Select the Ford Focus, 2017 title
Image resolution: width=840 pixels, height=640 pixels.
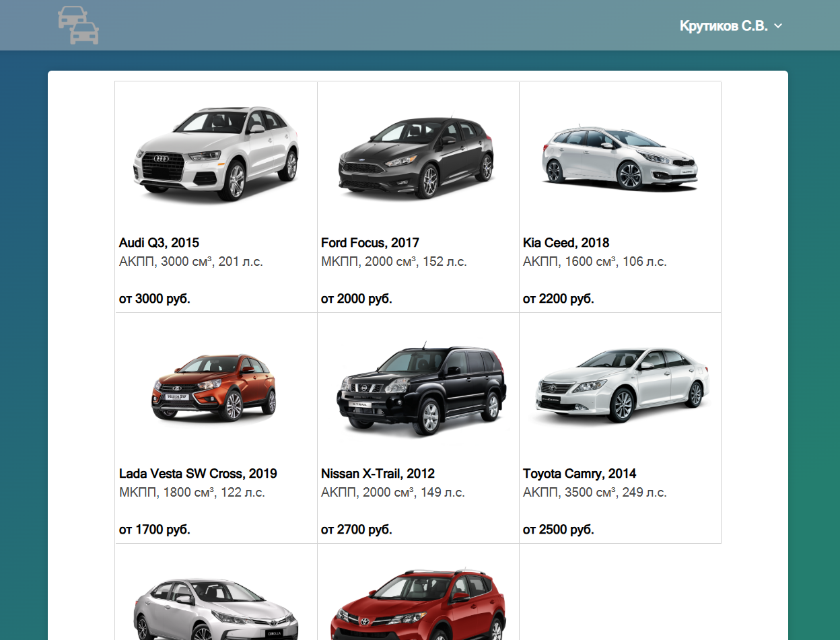[370, 243]
